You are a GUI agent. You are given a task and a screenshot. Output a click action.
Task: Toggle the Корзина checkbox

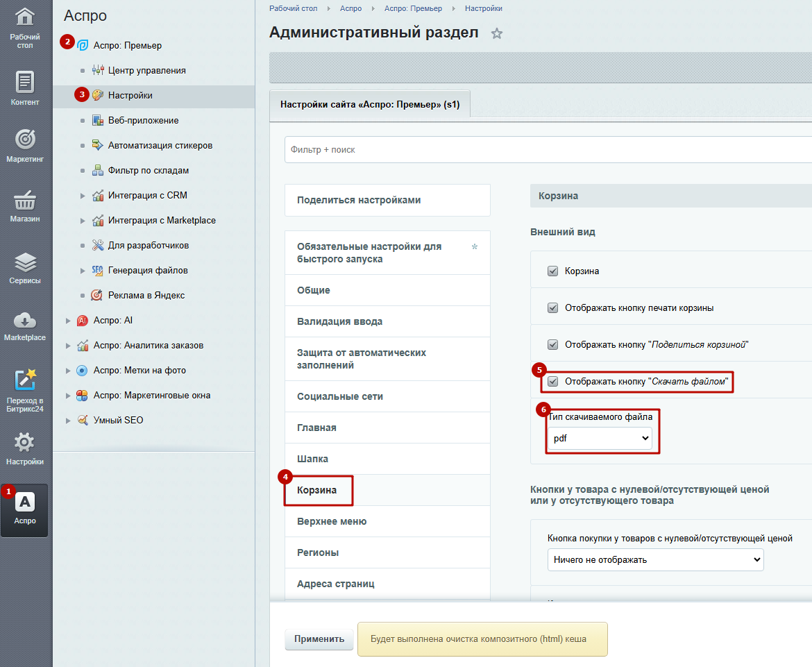click(x=552, y=271)
